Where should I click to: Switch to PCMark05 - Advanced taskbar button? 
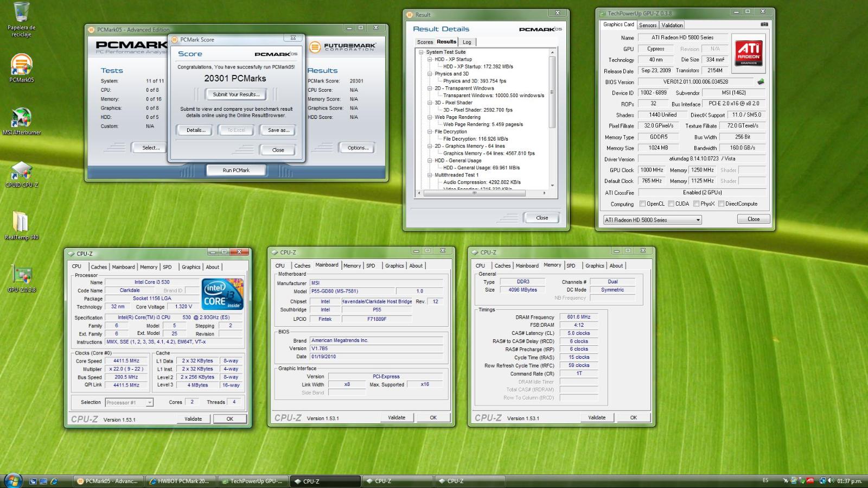click(x=108, y=481)
